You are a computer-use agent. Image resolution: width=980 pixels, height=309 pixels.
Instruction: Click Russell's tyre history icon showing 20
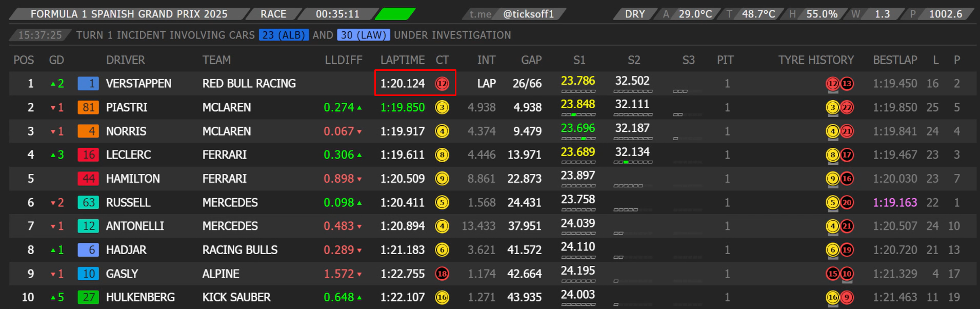(x=847, y=203)
